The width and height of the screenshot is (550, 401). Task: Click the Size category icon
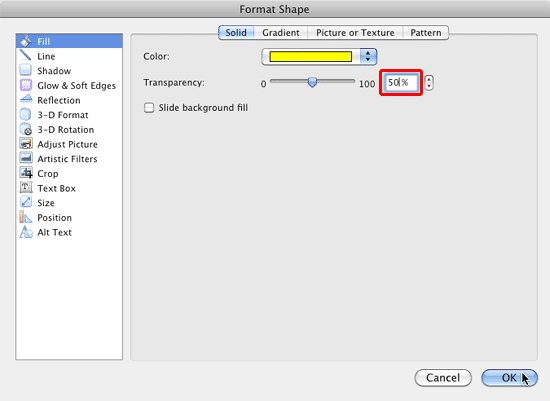(x=26, y=203)
